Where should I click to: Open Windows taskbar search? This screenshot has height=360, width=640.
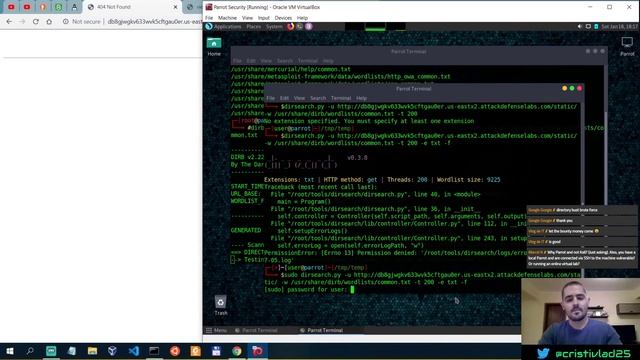30,351
